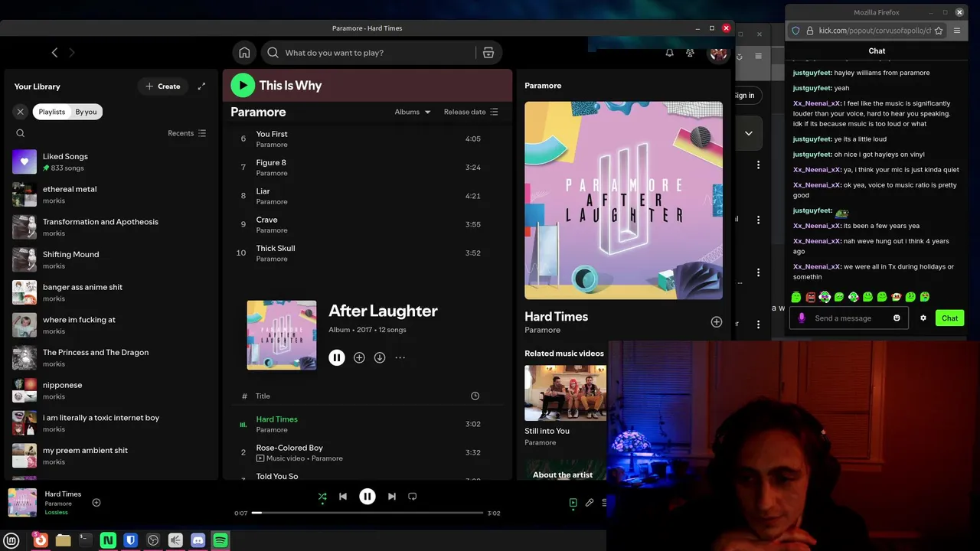Expand the chevron in the background window
980x551 pixels.
point(749,133)
